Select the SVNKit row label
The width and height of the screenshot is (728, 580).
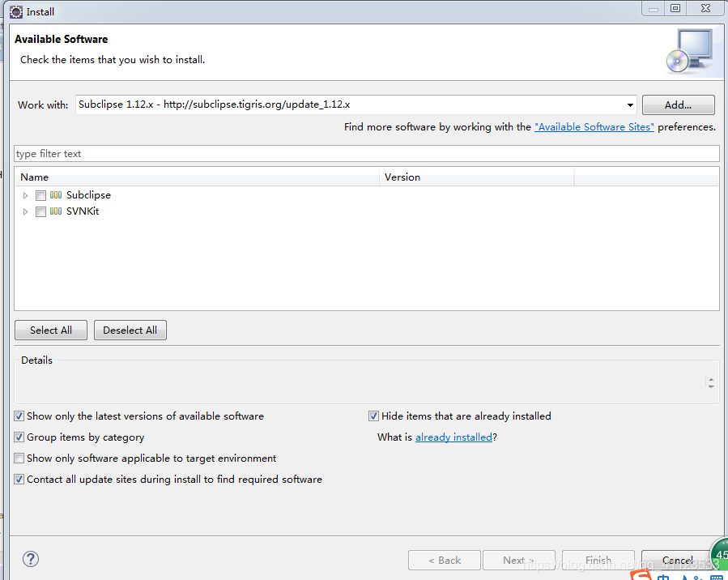tap(83, 211)
